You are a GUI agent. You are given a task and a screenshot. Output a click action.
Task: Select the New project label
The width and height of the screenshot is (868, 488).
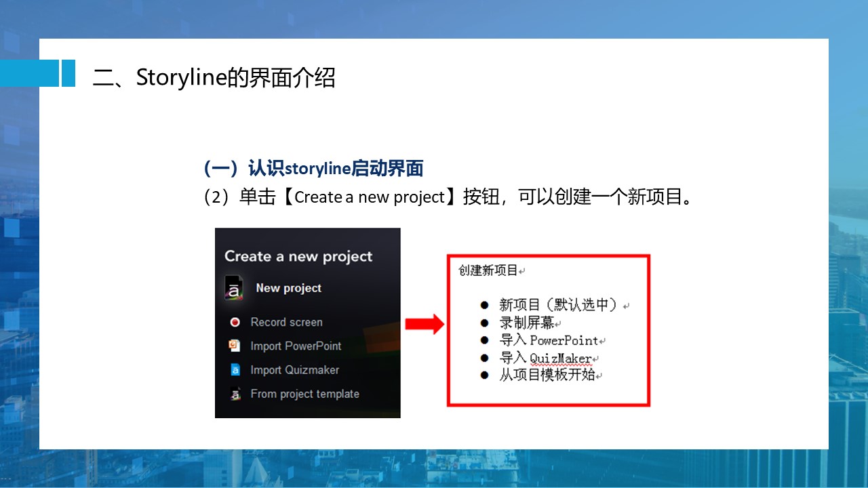tap(288, 288)
